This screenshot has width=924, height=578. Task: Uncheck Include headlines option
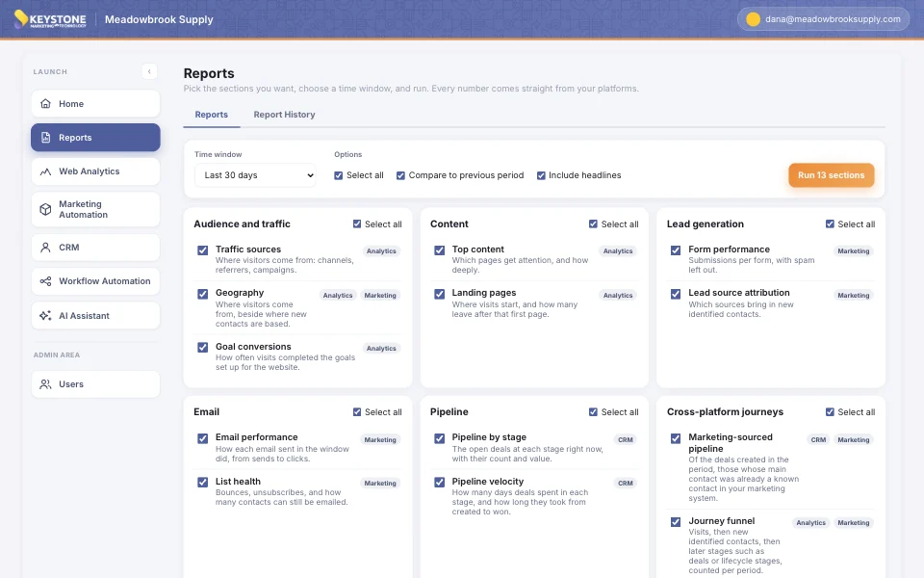(541, 175)
